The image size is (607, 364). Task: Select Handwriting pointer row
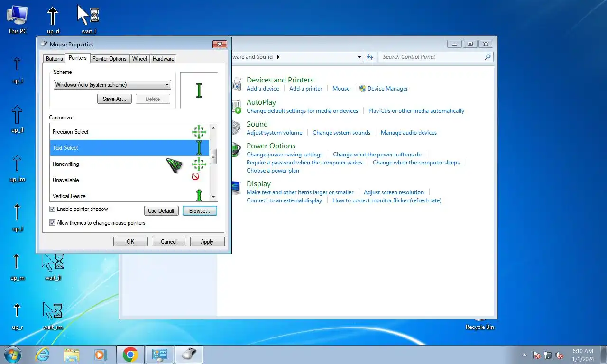pyautogui.click(x=129, y=164)
